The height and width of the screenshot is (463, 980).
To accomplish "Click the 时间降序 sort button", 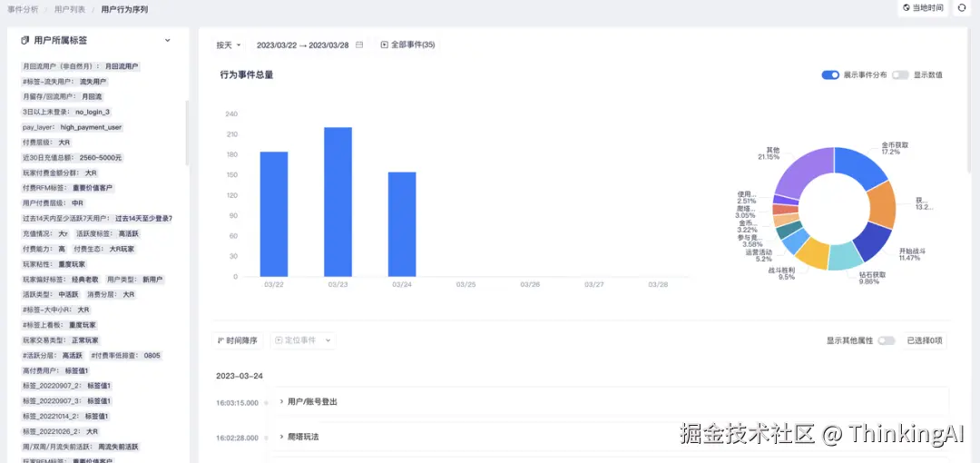I will [238, 340].
